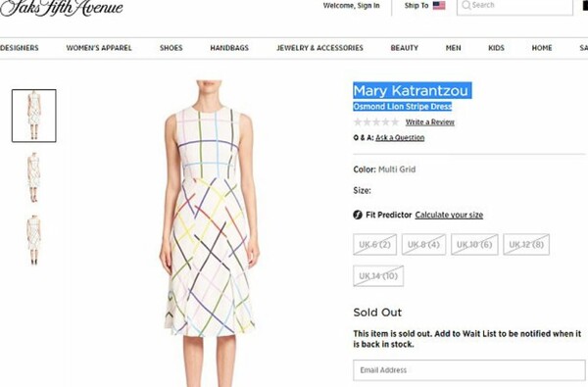The height and width of the screenshot is (387, 588).
Task: Open Jewelry & Accessories menu
Action: point(319,48)
